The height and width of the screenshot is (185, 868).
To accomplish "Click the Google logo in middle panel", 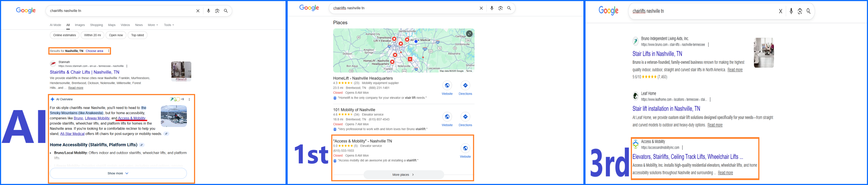I will pyautogui.click(x=309, y=8).
